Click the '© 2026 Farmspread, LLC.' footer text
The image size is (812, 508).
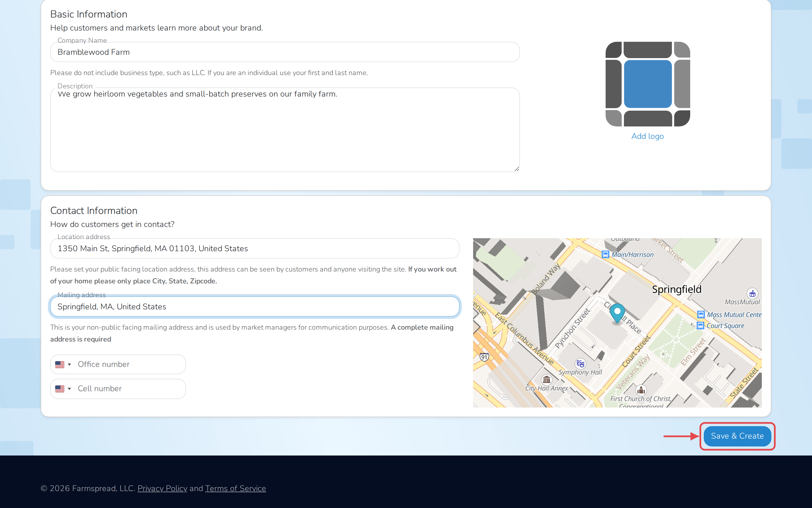(x=88, y=488)
